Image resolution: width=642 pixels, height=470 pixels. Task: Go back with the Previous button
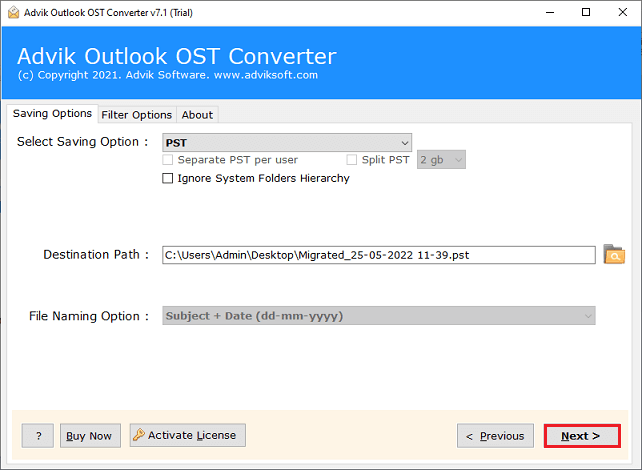click(495, 436)
